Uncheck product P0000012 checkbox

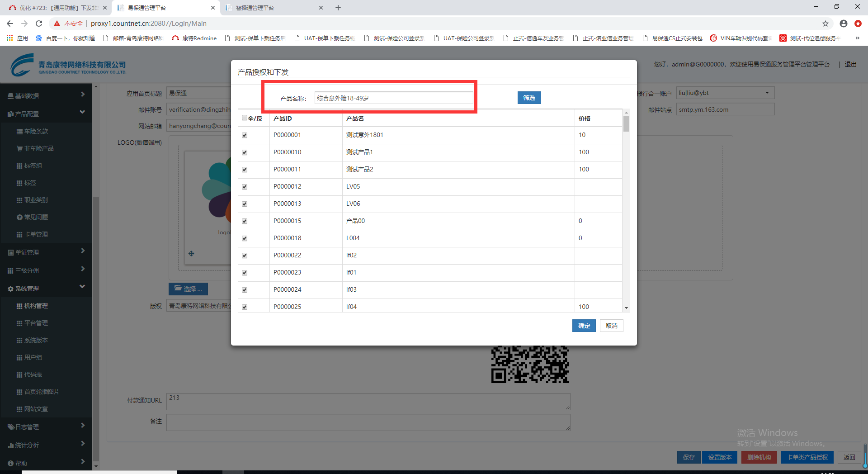245,187
